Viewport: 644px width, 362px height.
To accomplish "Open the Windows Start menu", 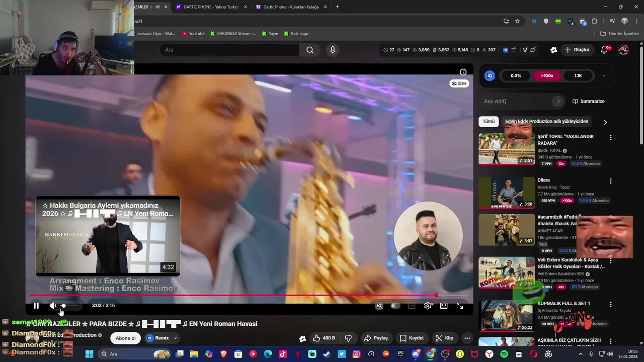I will [x=90, y=354].
